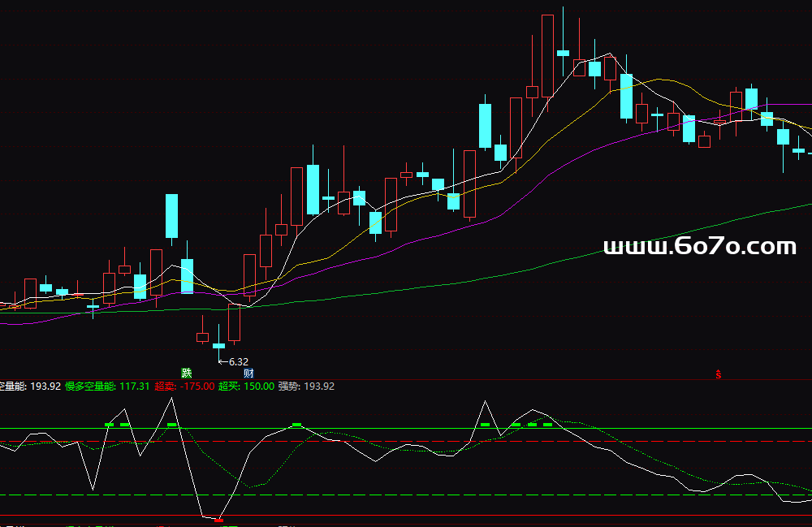Click the red S signal marker

coord(718,374)
